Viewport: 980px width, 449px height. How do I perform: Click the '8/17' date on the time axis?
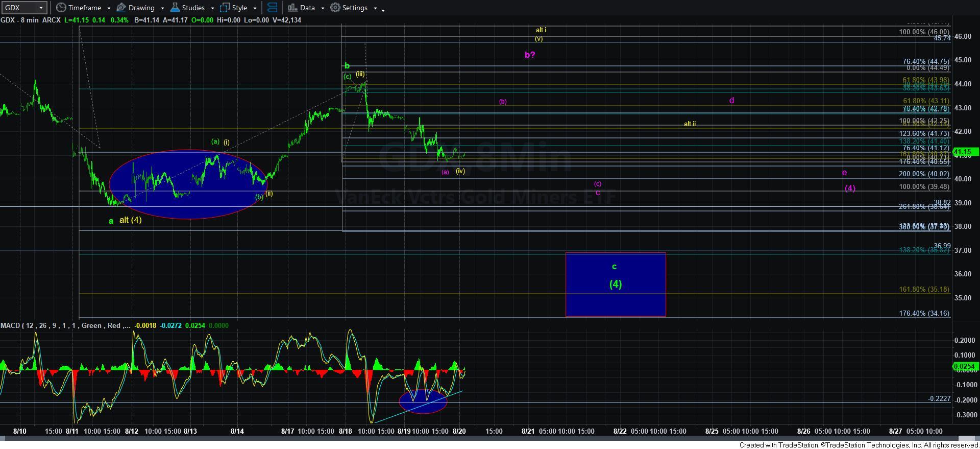288,431
